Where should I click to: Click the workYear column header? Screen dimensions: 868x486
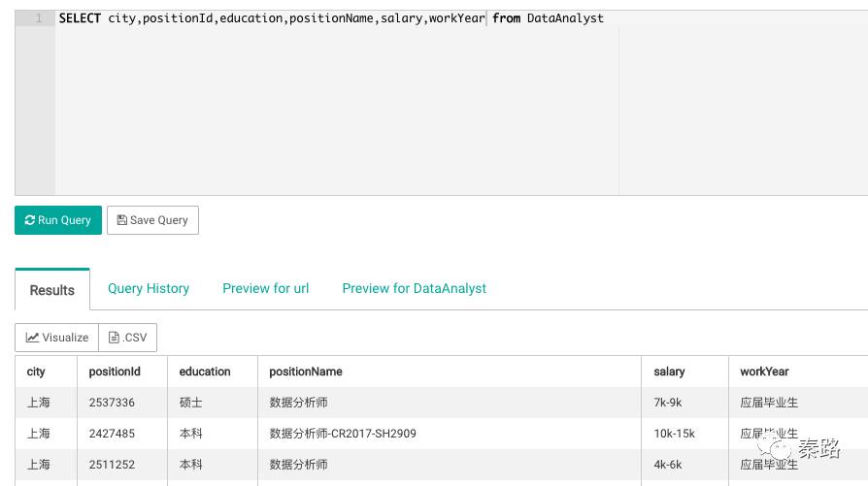[x=764, y=372]
